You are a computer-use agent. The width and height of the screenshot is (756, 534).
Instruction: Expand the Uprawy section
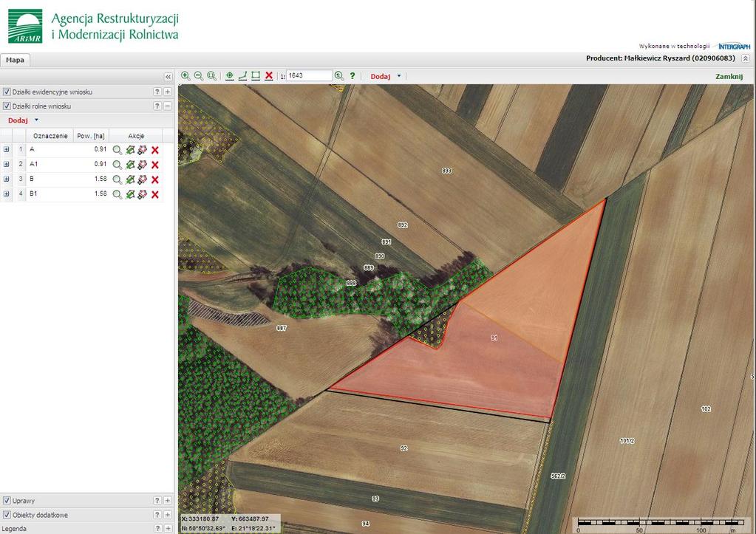coord(167,501)
